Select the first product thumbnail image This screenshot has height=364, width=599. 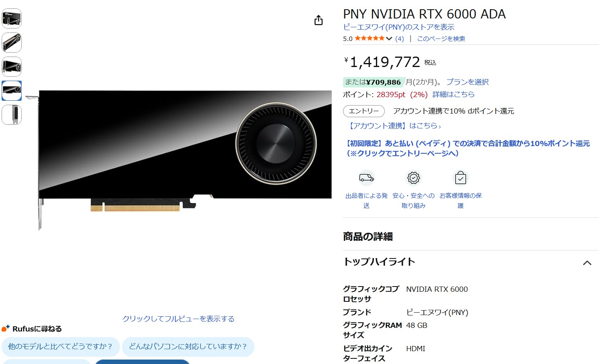pos(12,18)
